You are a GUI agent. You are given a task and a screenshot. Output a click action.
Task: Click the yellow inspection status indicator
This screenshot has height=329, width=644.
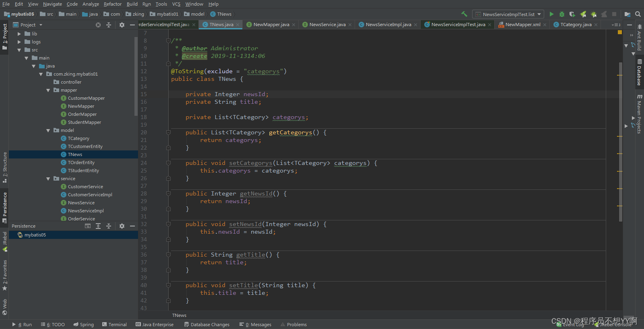620,32
